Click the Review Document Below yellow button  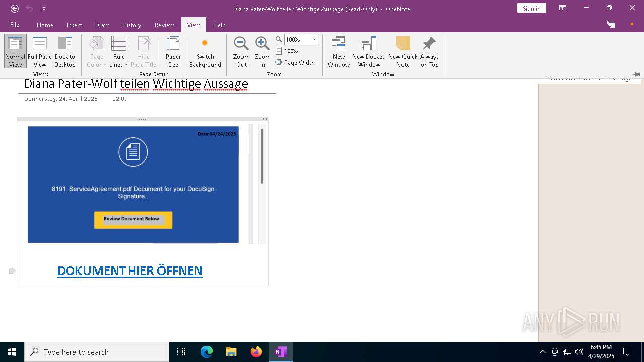point(133,220)
